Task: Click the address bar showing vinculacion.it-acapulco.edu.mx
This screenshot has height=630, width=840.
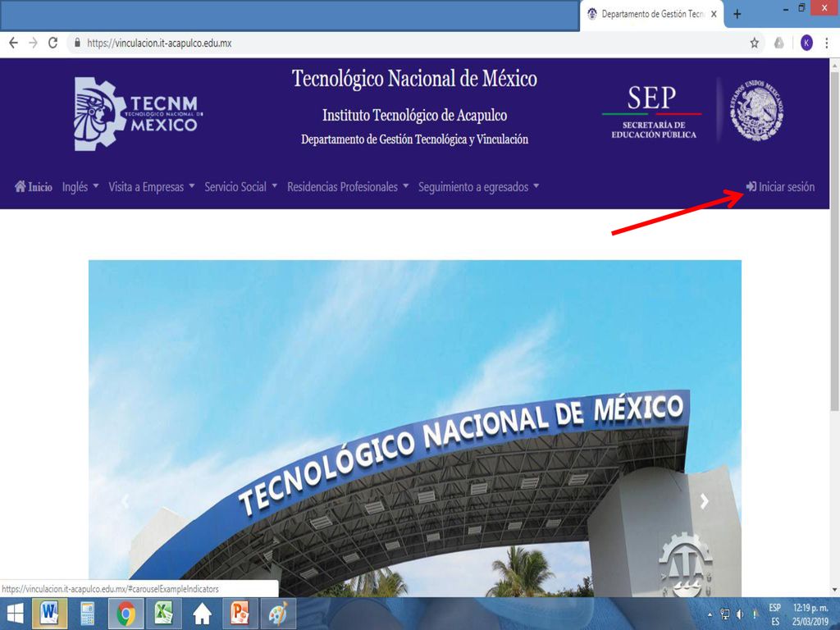Action: (x=407, y=43)
